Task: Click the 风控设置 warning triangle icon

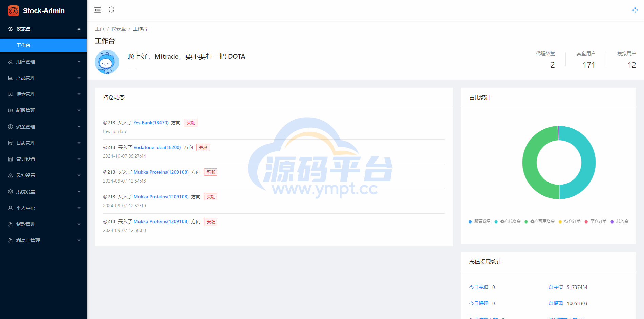Action: click(x=10, y=175)
